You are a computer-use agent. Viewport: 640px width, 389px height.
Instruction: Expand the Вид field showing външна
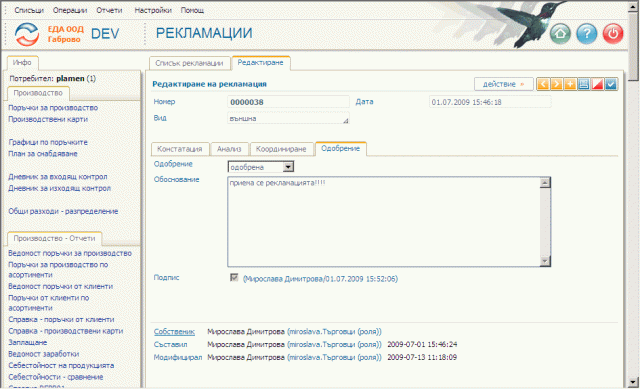coord(288,118)
